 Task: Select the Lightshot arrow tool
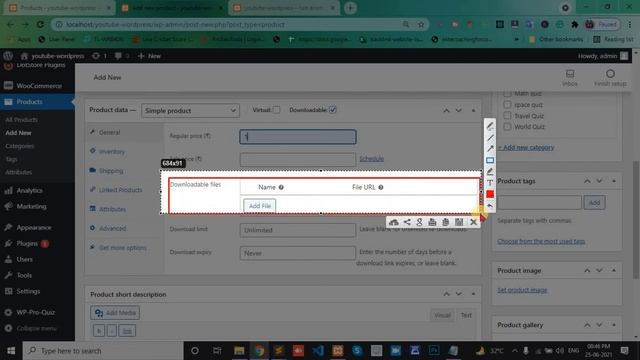tap(490, 149)
